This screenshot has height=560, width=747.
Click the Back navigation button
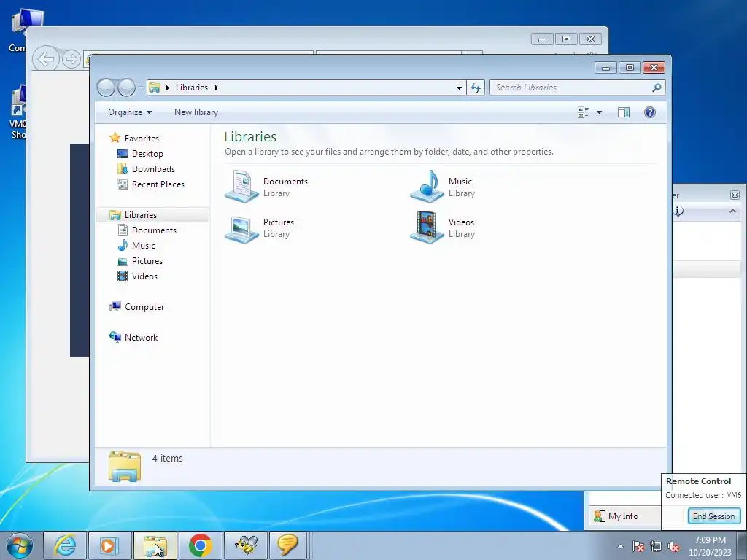coord(107,87)
